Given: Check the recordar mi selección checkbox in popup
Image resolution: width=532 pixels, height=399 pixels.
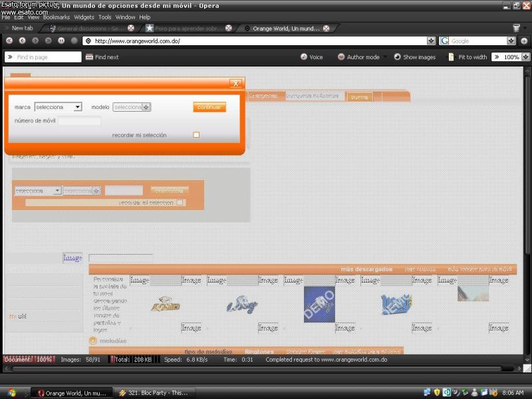Looking at the screenshot, I should [x=196, y=135].
